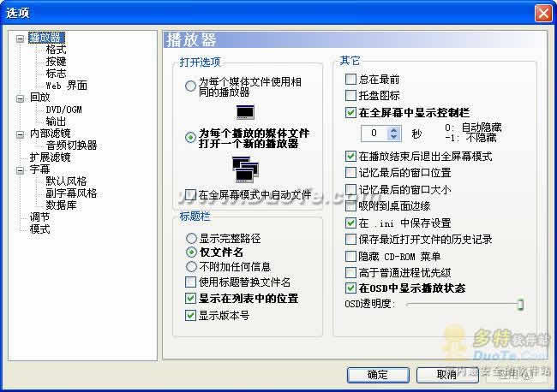Enable 总在最前 checkbox

[350, 79]
